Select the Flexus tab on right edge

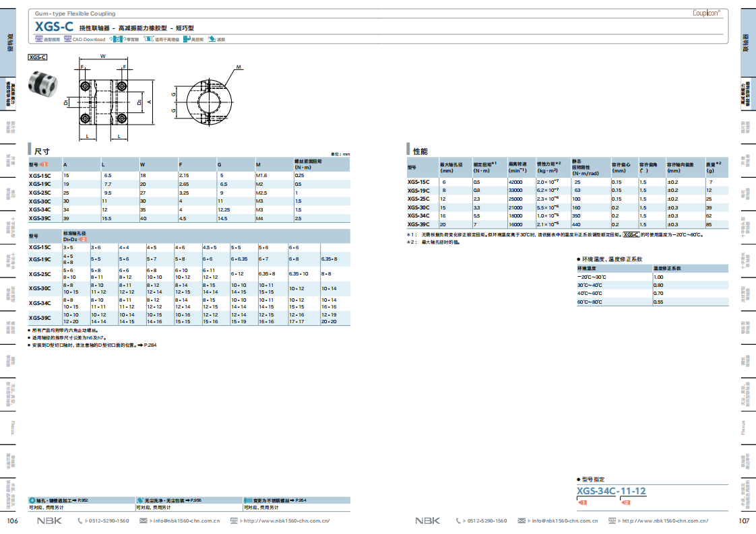coord(743,428)
